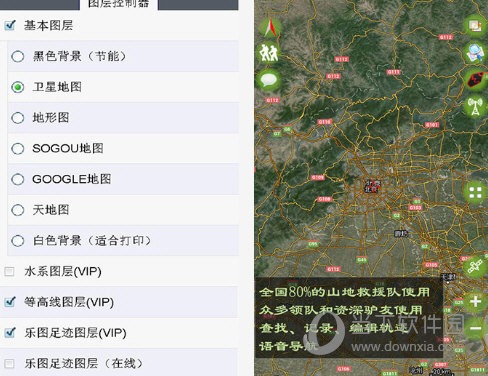The width and height of the screenshot is (488, 376).
Task: Toggle the 基本图层 checkbox
Action: (x=10, y=25)
